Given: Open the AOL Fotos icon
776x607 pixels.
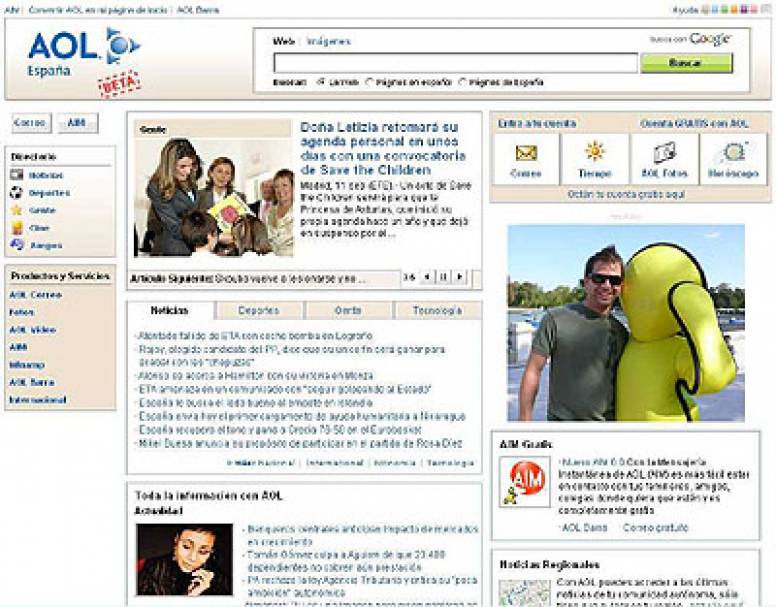Looking at the screenshot, I should point(664,153).
